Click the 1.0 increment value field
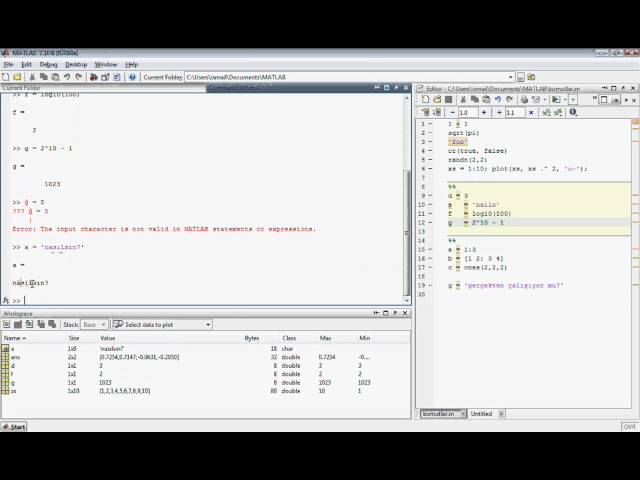640x480 pixels. (x=468, y=112)
